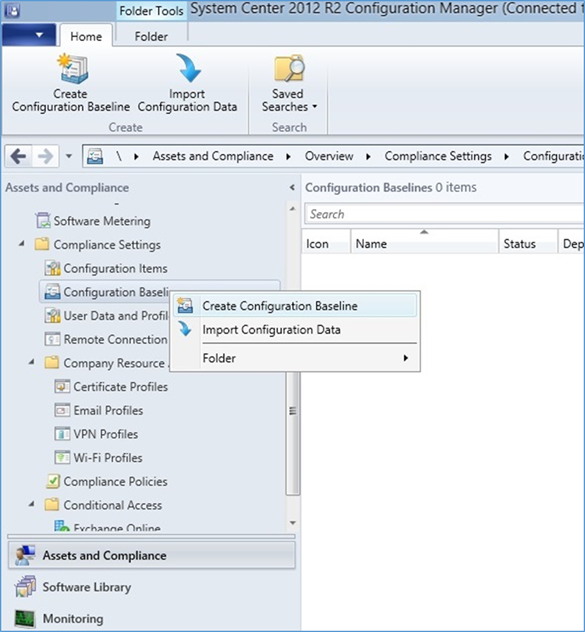585x632 pixels.
Task: Click Overview in the breadcrumb path
Action: (x=329, y=156)
